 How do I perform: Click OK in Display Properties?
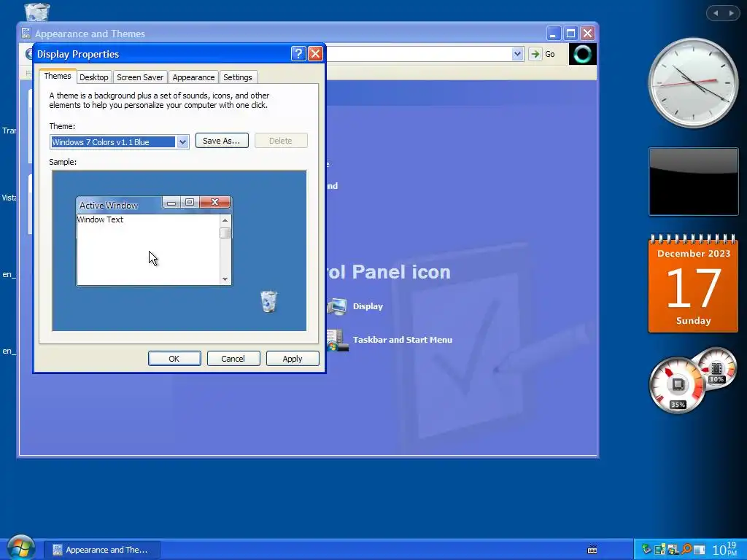click(174, 359)
